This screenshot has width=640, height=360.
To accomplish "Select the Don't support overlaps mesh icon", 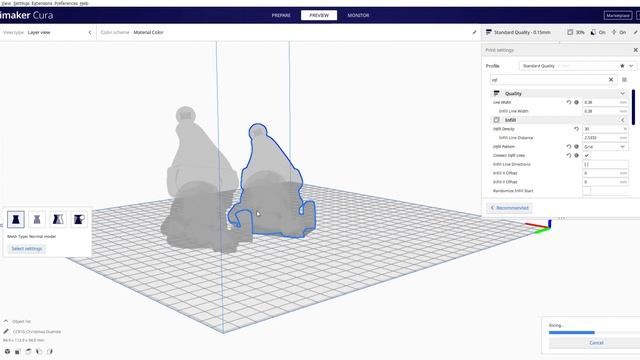I will click(x=79, y=220).
